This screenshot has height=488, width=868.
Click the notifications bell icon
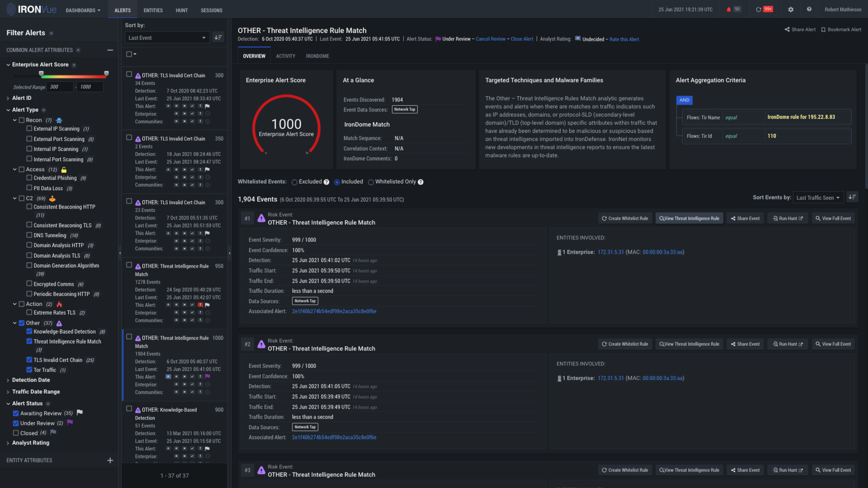click(x=728, y=9)
